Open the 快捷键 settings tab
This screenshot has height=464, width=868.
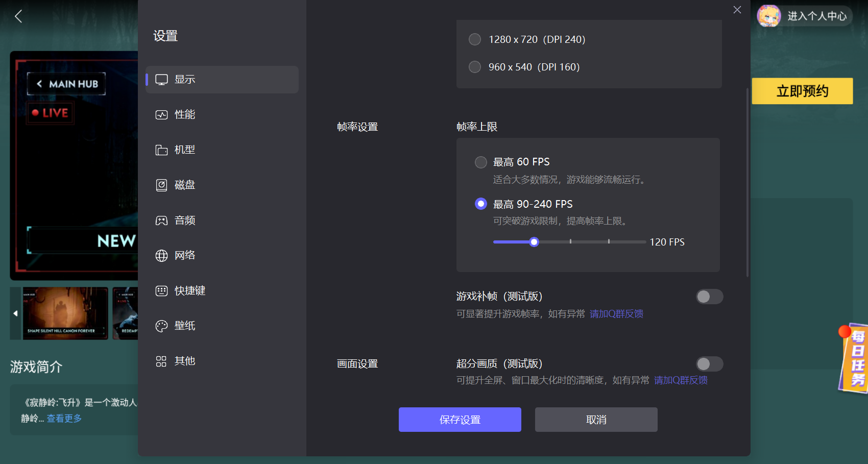[x=222, y=291]
